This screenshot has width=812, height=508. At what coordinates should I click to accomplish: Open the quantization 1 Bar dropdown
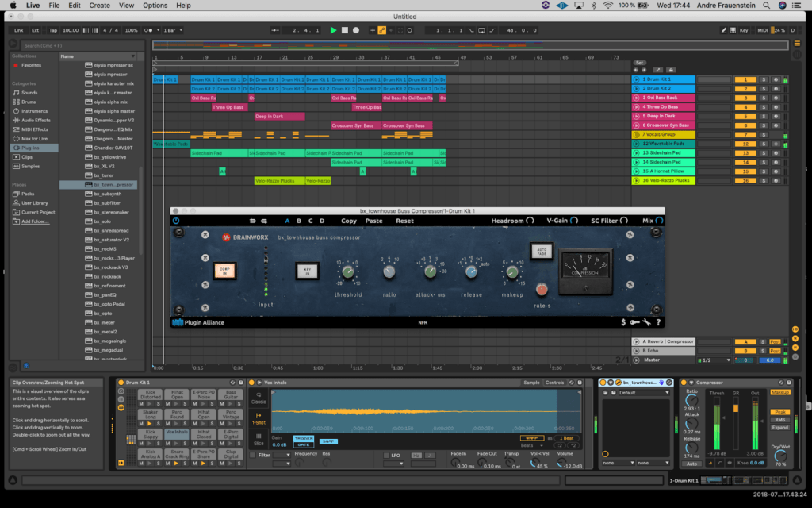tap(173, 30)
